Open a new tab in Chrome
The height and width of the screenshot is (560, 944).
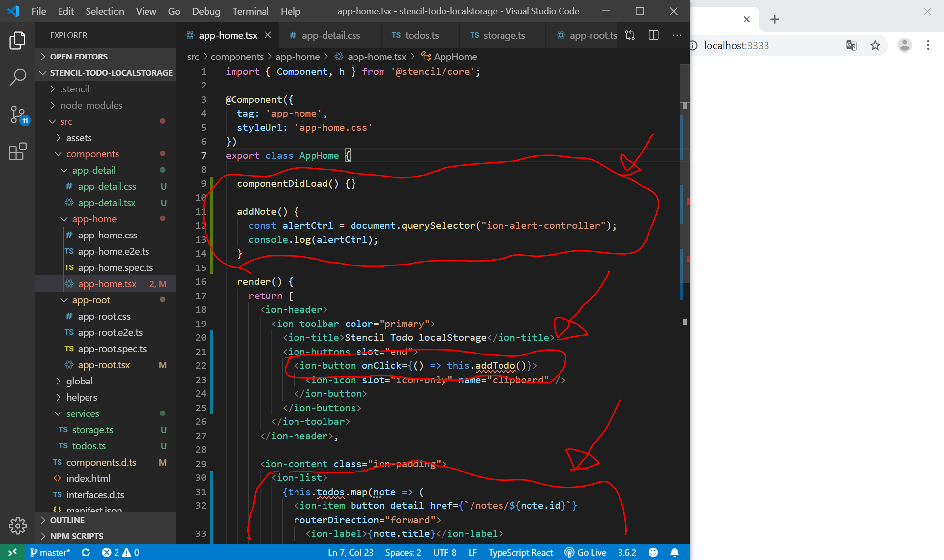point(775,19)
